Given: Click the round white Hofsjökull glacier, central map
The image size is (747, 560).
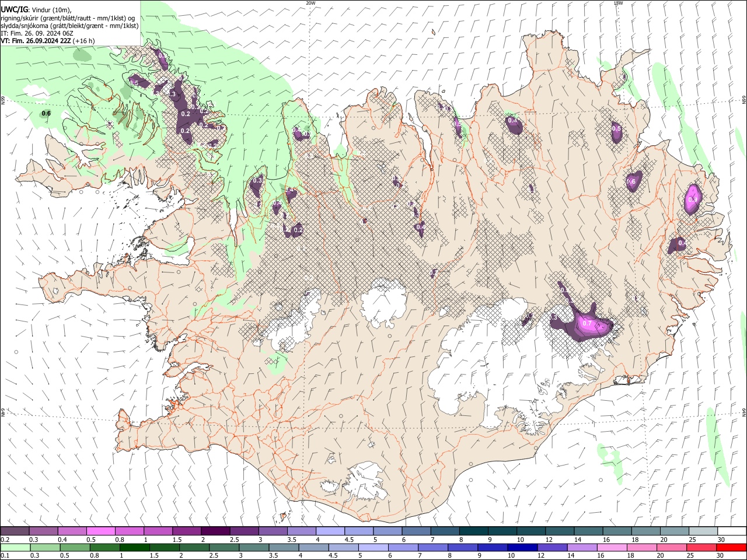Looking at the screenshot, I should coord(383,302).
